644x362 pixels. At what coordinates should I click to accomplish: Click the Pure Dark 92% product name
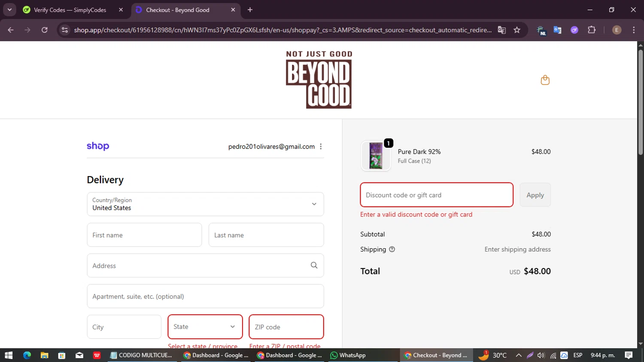coord(419,152)
